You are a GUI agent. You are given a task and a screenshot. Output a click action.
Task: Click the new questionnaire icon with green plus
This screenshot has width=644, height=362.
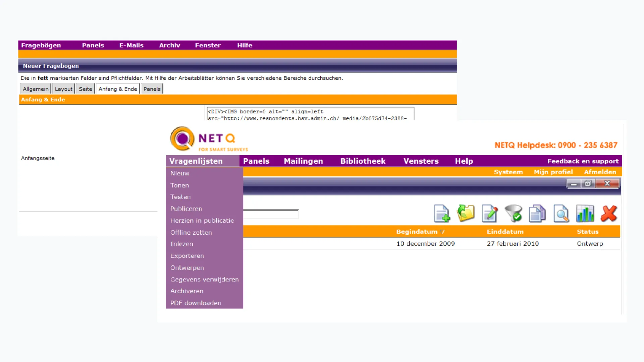(442, 213)
